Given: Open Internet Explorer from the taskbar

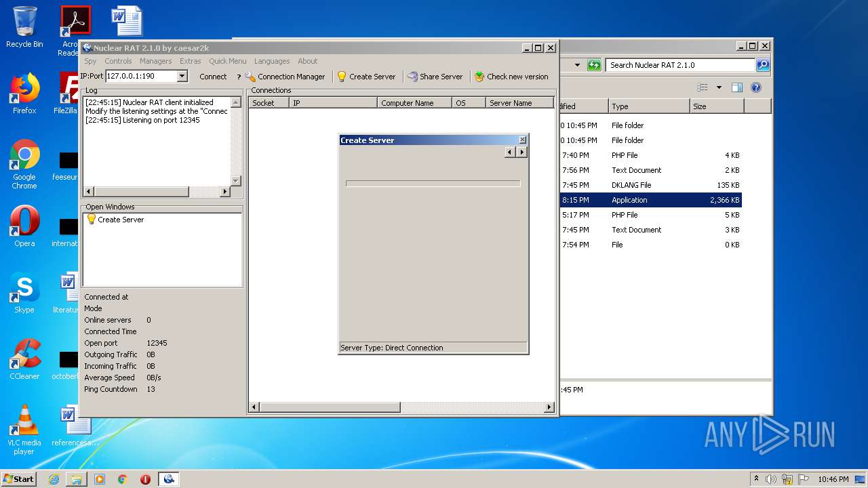Looking at the screenshot, I should pyautogui.click(x=54, y=479).
